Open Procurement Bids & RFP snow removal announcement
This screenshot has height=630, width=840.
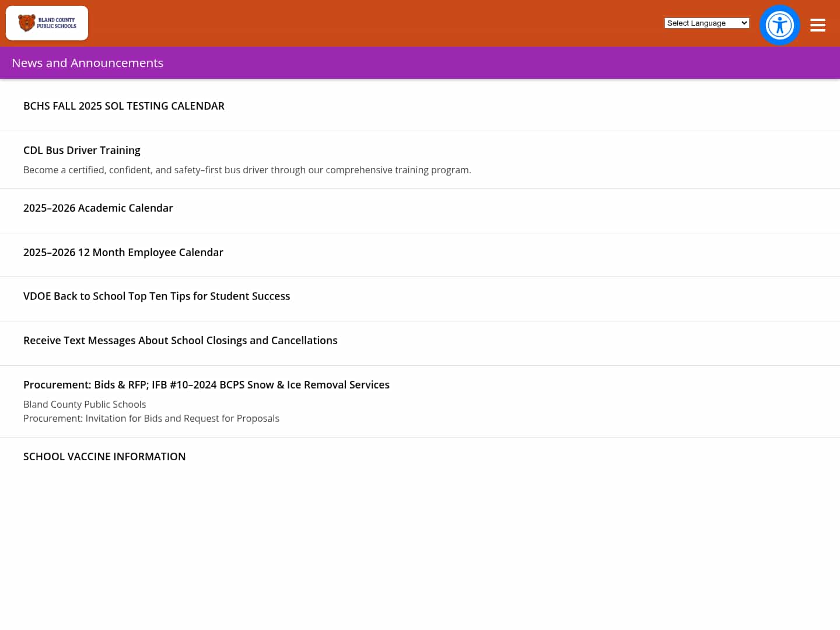coord(206,385)
